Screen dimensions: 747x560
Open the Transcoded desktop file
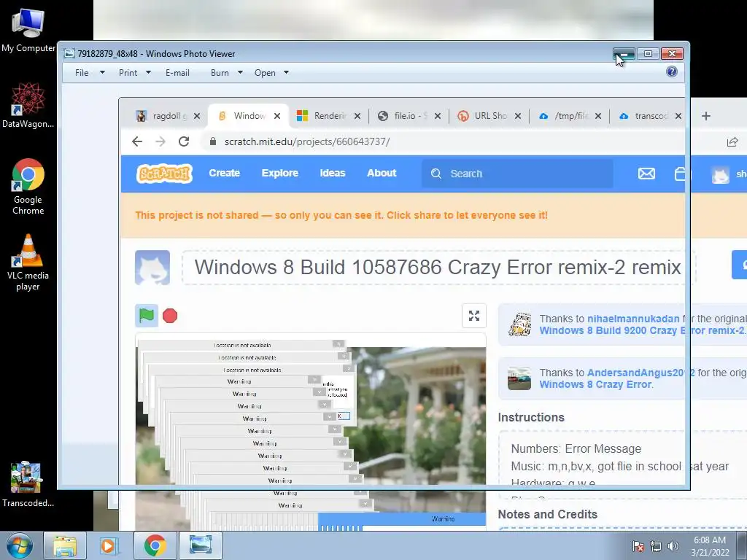point(28,484)
